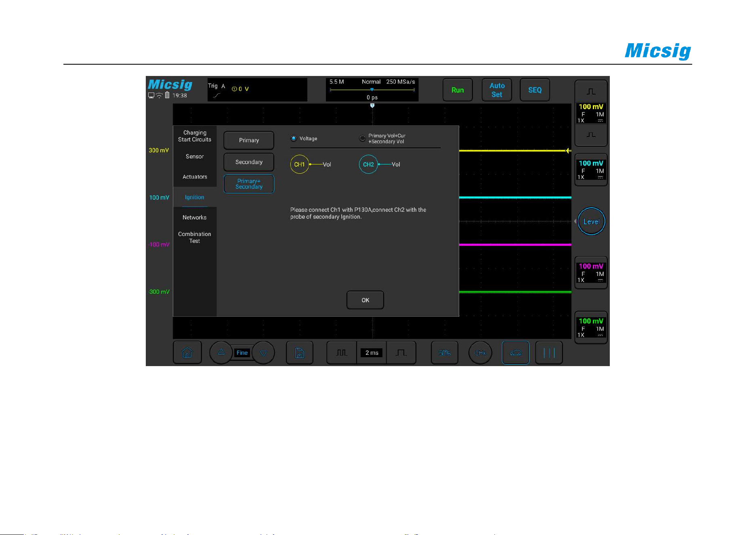Open the automotive car icon menu
Viewport: 756px width, 535px height.
(x=516, y=353)
